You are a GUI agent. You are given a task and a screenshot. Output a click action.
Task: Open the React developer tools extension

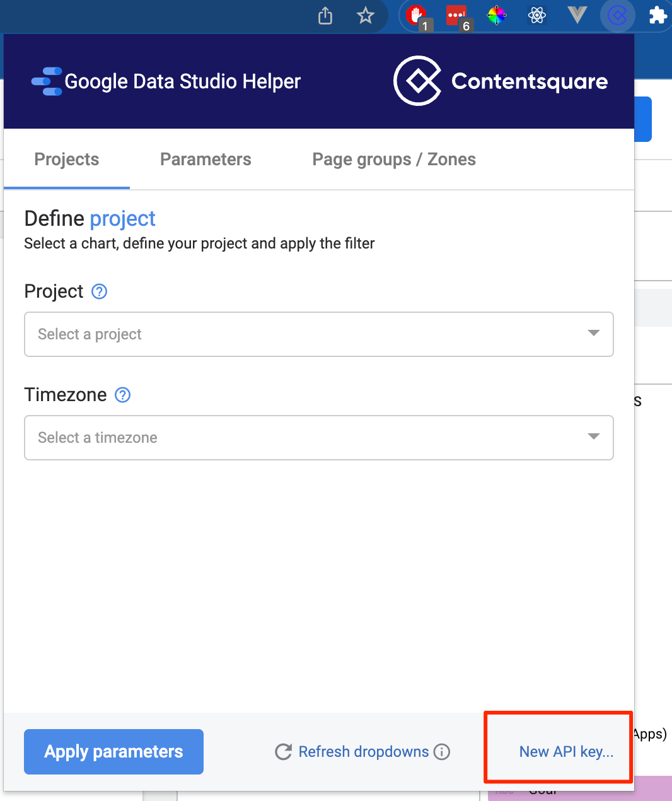(537, 15)
